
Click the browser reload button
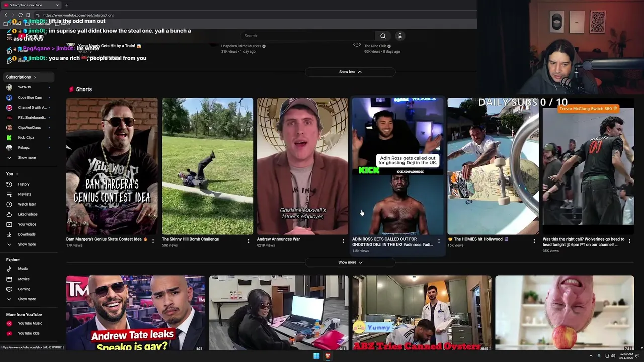(20, 15)
